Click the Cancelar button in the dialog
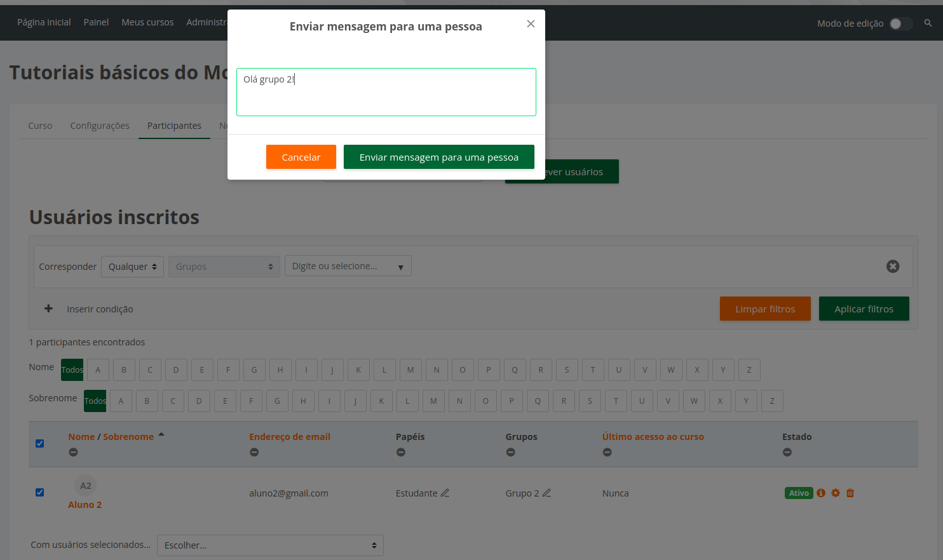This screenshot has height=560, width=943. point(301,157)
